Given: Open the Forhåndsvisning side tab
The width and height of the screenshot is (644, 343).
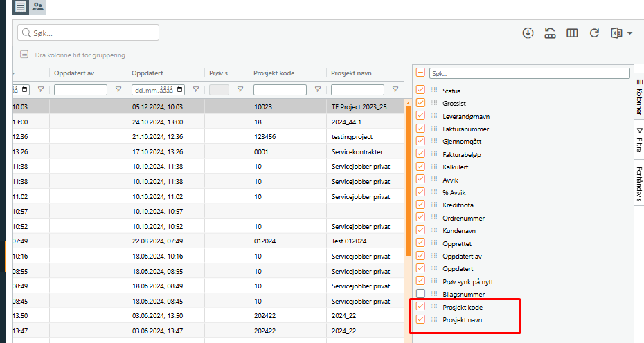Looking at the screenshot, I should tap(639, 183).
